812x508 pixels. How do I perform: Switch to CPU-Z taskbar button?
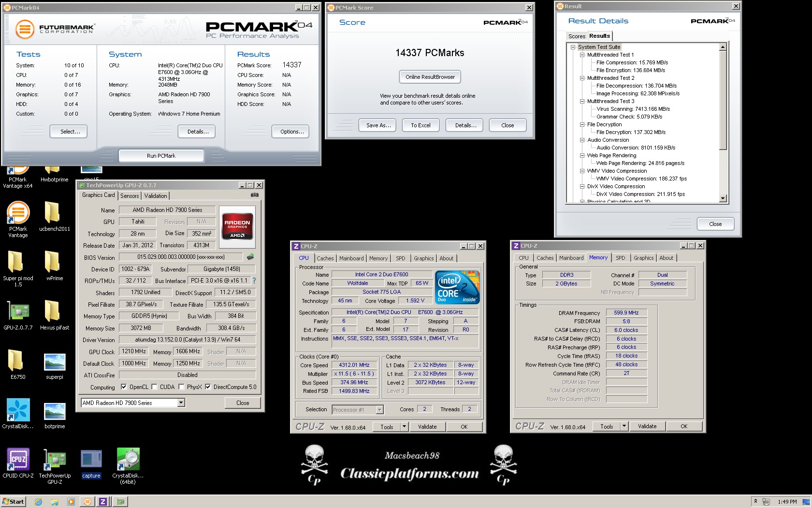pos(103,502)
